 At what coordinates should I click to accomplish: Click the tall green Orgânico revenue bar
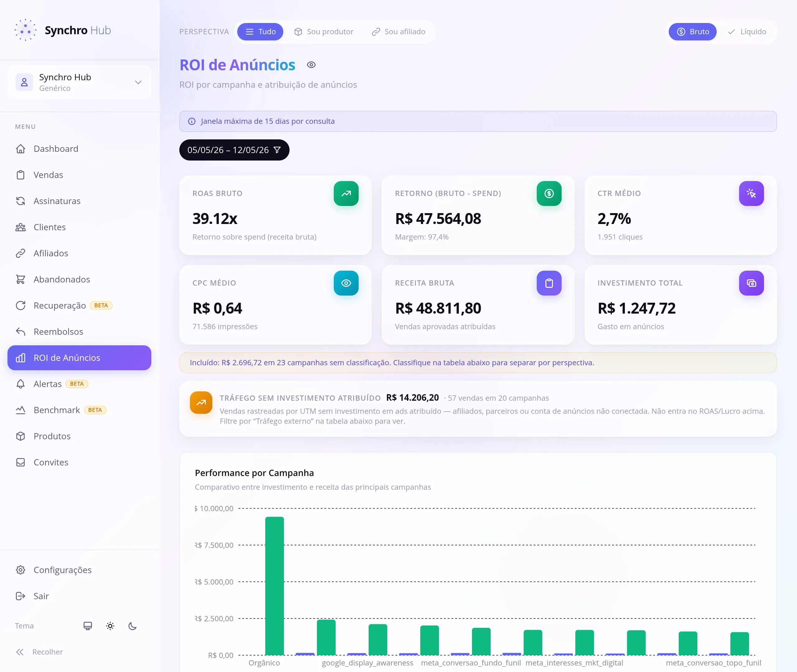pyautogui.click(x=274, y=586)
